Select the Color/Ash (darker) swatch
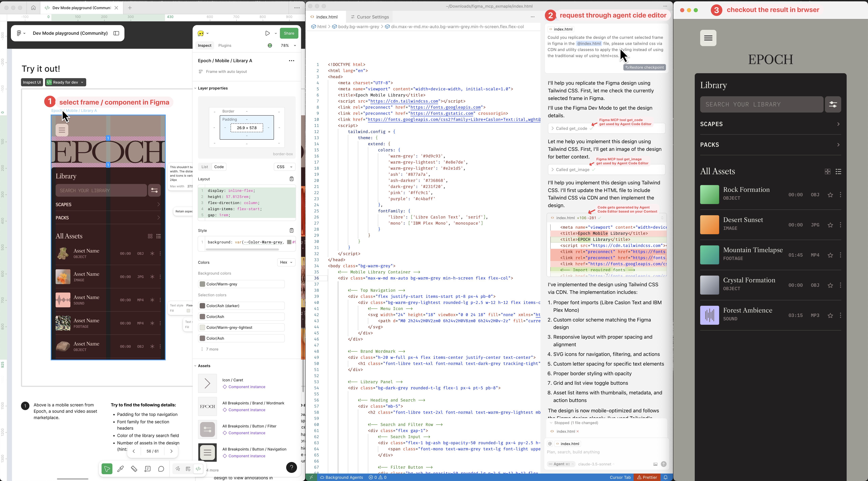868x481 pixels. (241, 306)
